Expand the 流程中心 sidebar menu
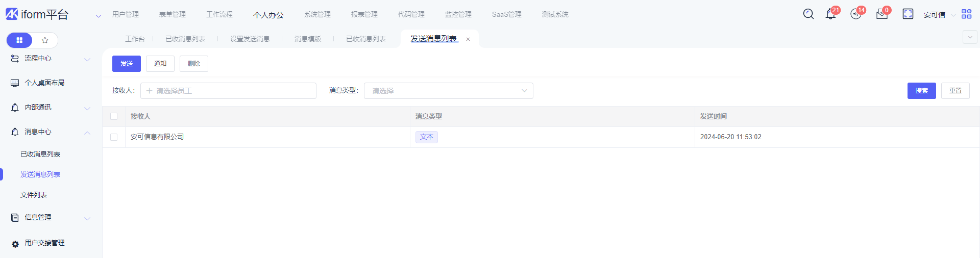 click(50, 59)
